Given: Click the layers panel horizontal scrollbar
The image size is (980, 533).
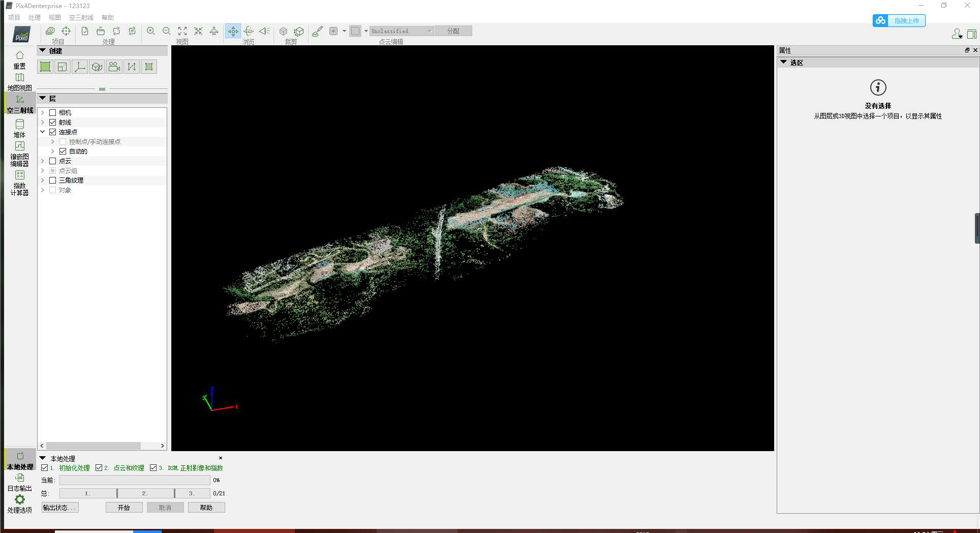Looking at the screenshot, I should pos(94,446).
